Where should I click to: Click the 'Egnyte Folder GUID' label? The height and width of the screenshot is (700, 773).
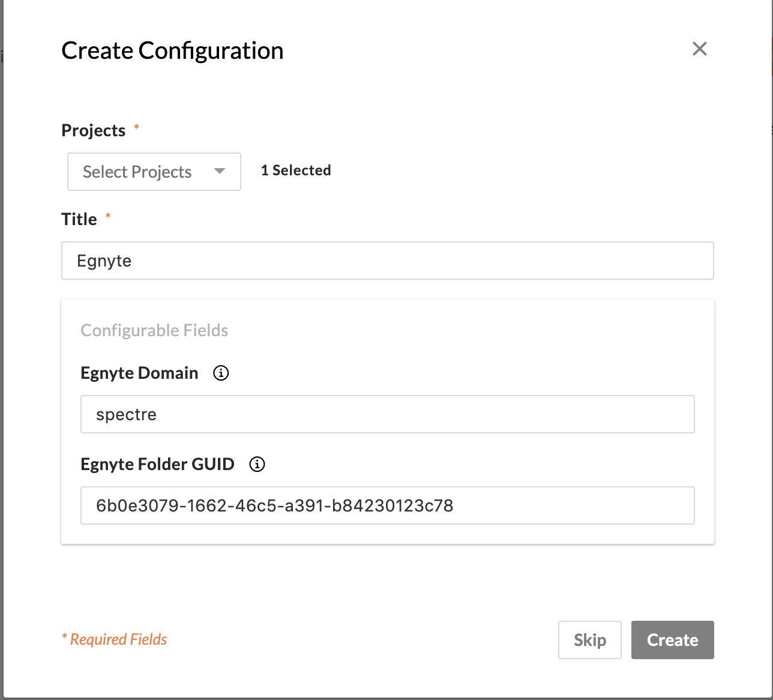point(157,464)
